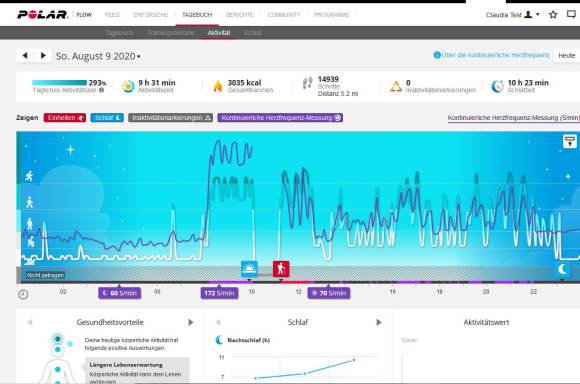The height and width of the screenshot is (384, 580).
Task: Click the red walking activity marker
Action: coord(281,269)
